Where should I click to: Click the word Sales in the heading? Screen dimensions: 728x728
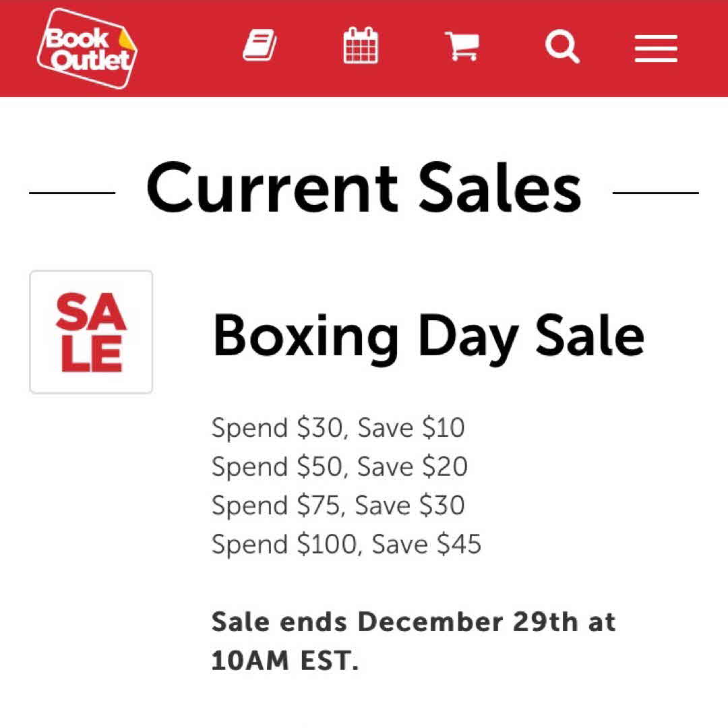499,189
